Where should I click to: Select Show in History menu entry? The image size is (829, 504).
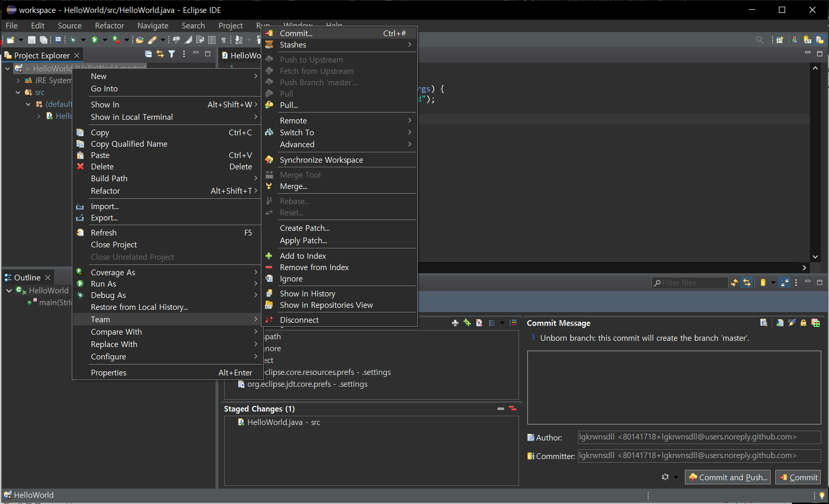tap(339, 294)
